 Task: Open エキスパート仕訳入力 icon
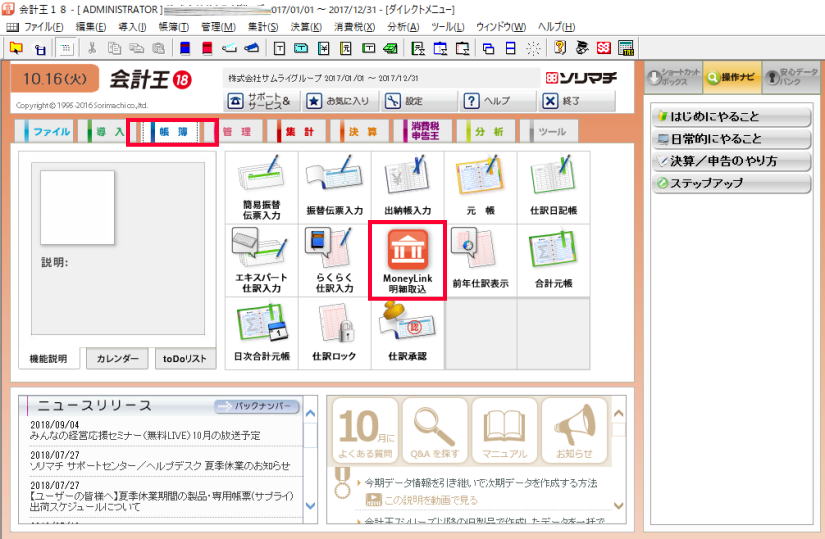(261, 259)
